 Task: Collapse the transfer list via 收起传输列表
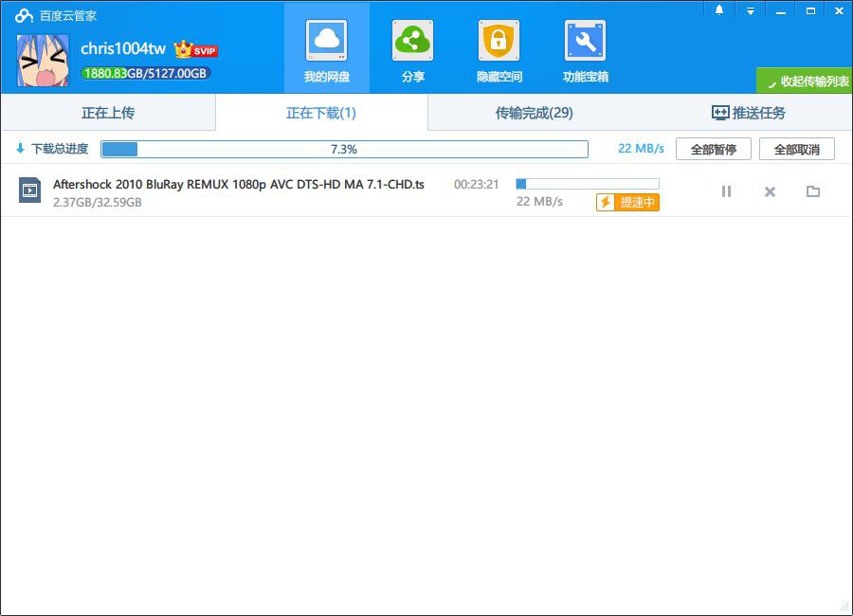pos(805,82)
